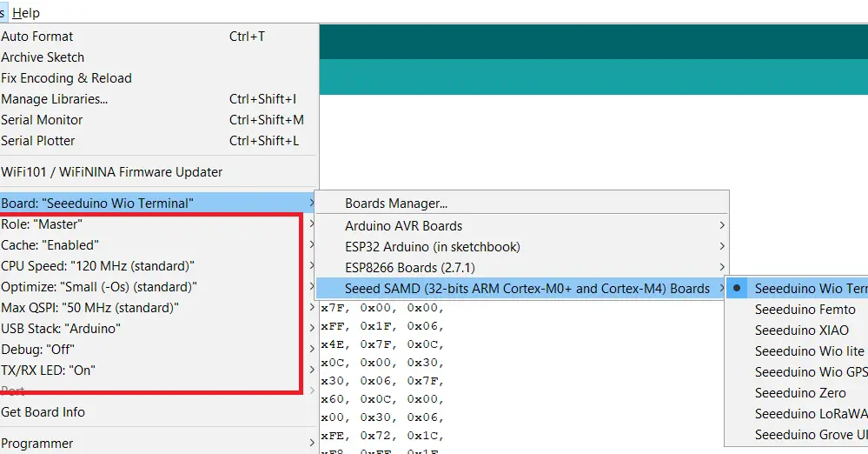The height and width of the screenshot is (454, 868).
Task: Open Optimize: "Small (-Os) (standard)" submenu
Action: pyautogui.click(x=159, y=287)
